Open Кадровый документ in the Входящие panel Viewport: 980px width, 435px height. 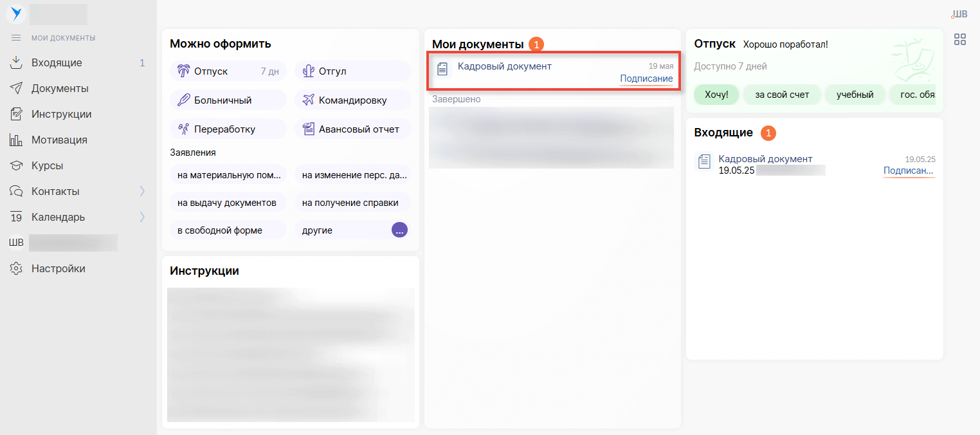click(x=765, y=159)
